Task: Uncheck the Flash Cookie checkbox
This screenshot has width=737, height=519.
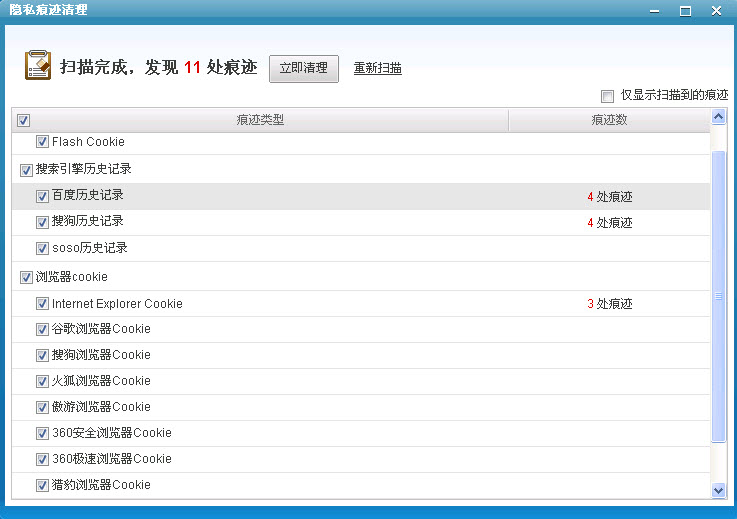Action: click(x=42, y=142)
